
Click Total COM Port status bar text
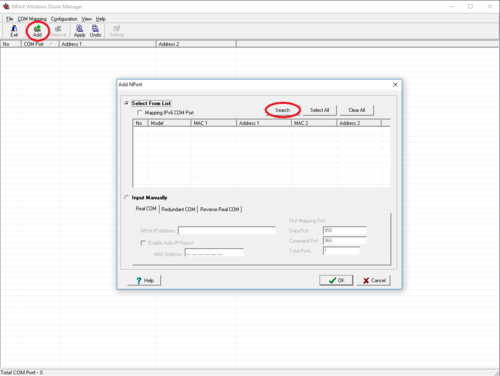[x=22, y=372]
